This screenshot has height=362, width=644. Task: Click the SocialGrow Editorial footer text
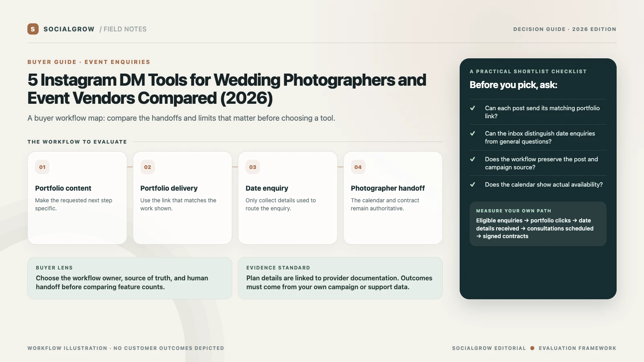click(489, 348)
